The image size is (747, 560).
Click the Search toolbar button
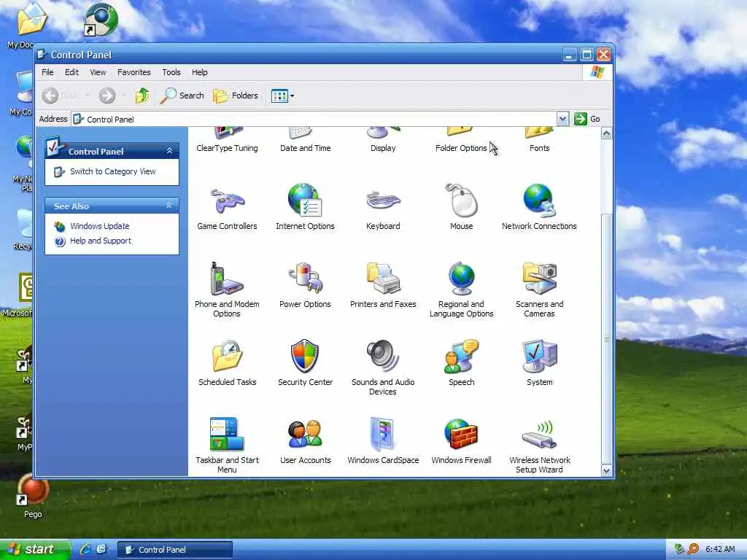(x=182, y=96)
